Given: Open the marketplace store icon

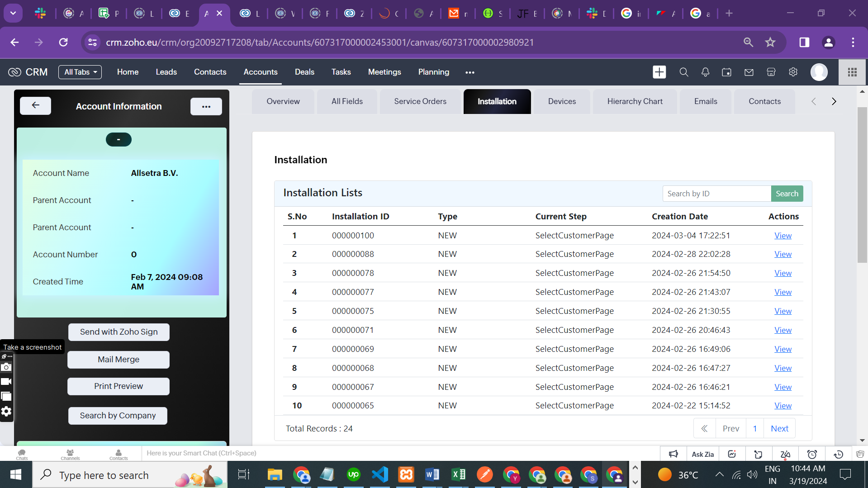Looking at the screenshot, I should 771,72.
